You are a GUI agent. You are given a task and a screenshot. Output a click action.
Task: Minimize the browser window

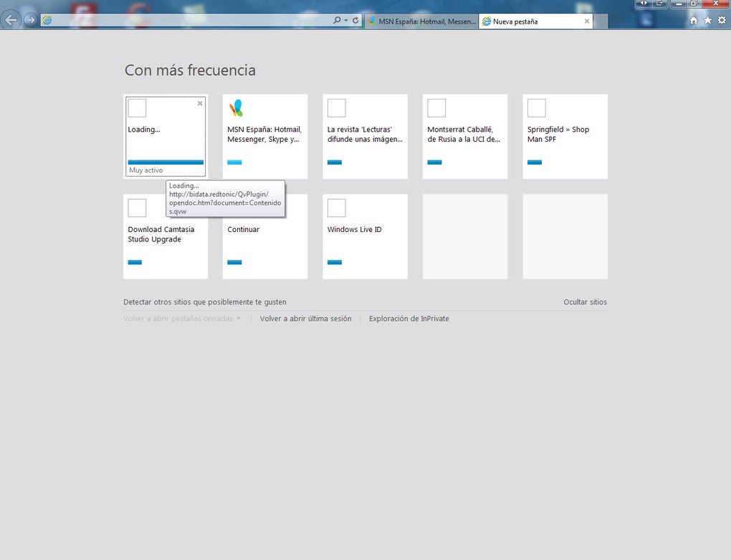[x=679, y=4]
